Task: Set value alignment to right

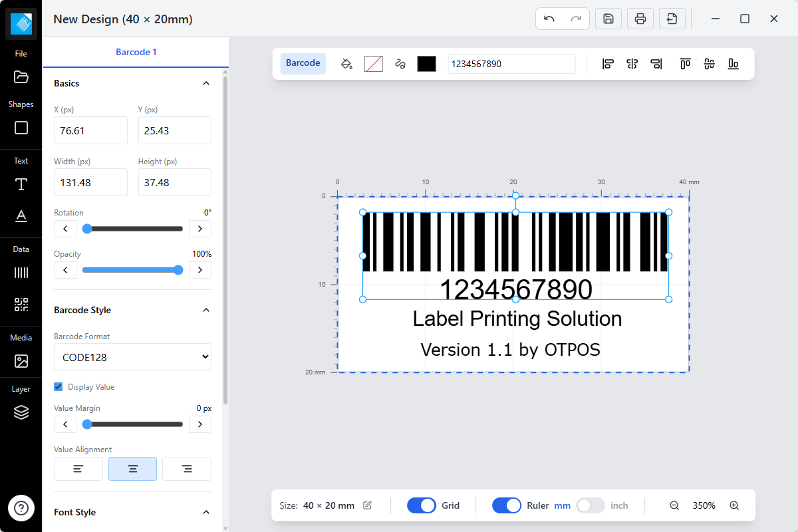Action: (187, 469)
